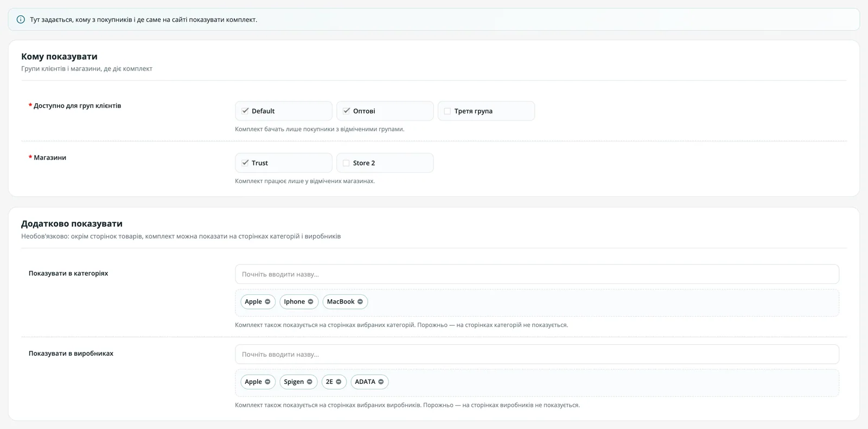This screenshot has height=429, width=868.
Task: Uncheck the Оптові customer group checkbox
Action: pyautogui.click(x=347, y=111)
